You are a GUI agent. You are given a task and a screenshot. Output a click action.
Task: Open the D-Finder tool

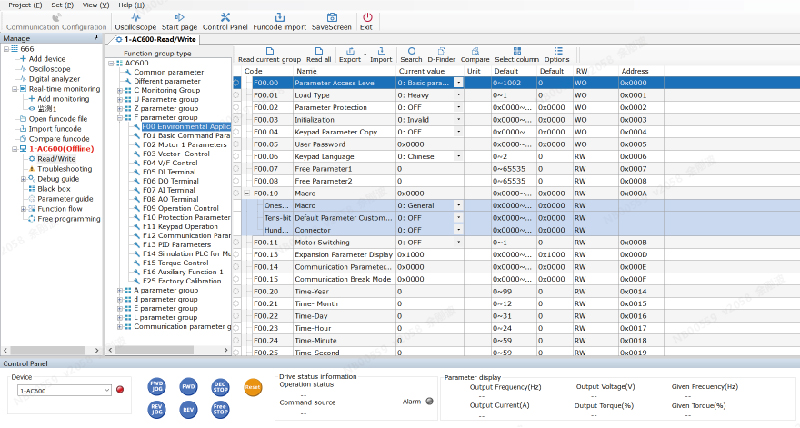pyautogui.click(x=441, y=51)
